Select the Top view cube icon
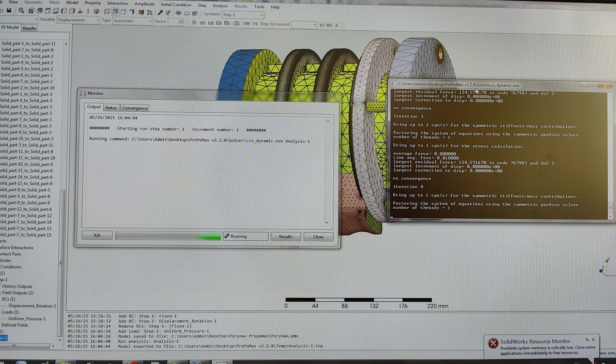The height and width of the screenshot is (364, 616). coord(48,11)
